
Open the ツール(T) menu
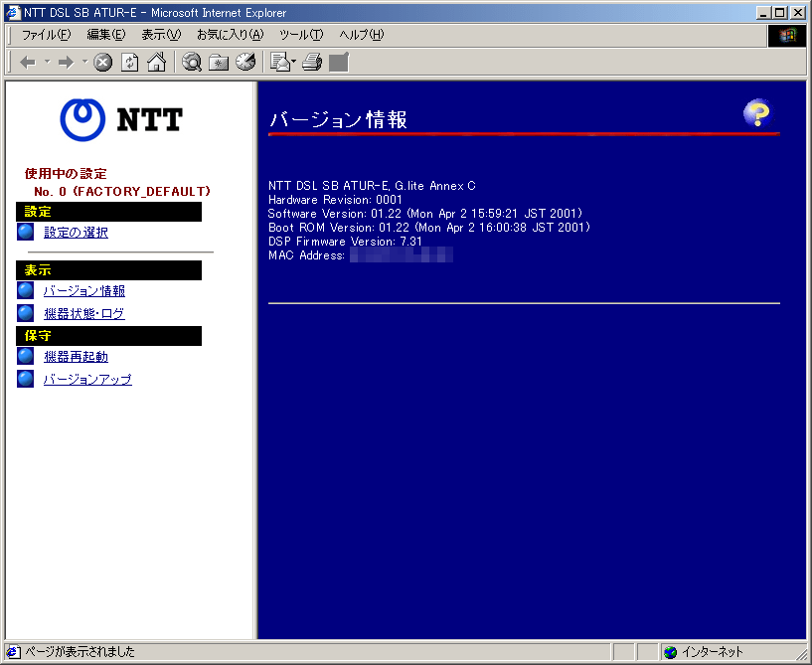click(301, 35)
